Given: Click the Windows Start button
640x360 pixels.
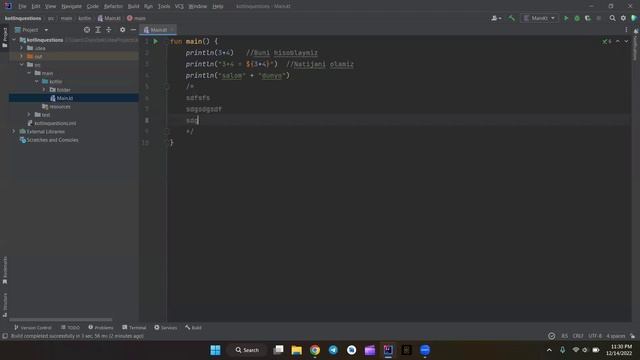Looking at the screenshot, I should pyautogui.click(x=215, y=350).
